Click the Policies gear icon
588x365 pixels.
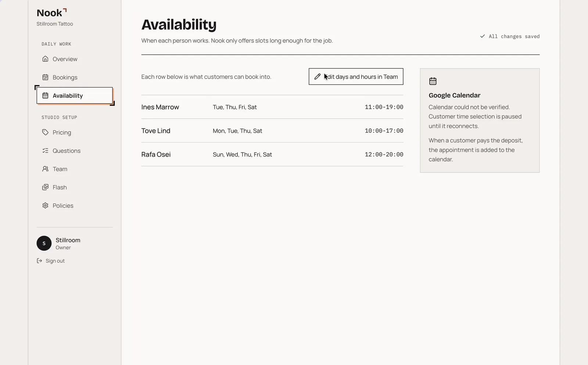tap(45, 205)
